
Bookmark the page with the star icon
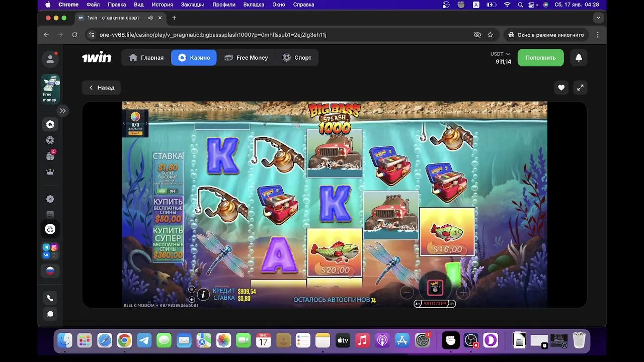[x=490, y=35]
